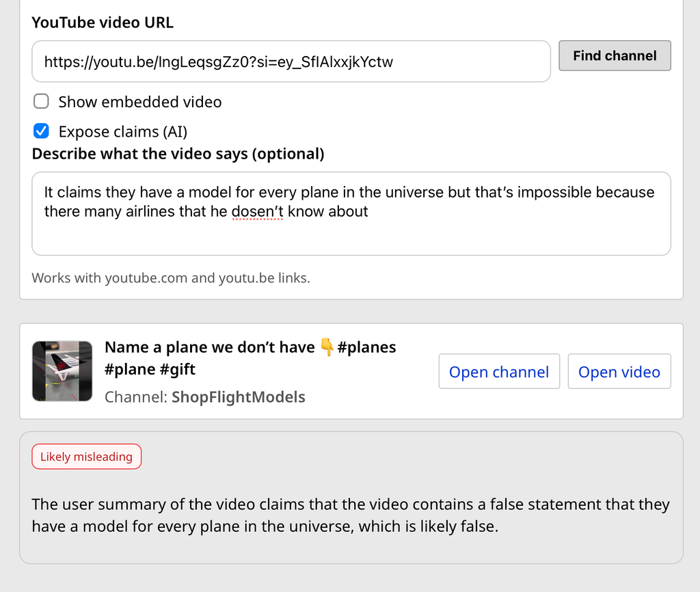Click the Likely misleading badge
Image resolution: width=700 pixels, height=592 pixels.
tap(86, 457)
